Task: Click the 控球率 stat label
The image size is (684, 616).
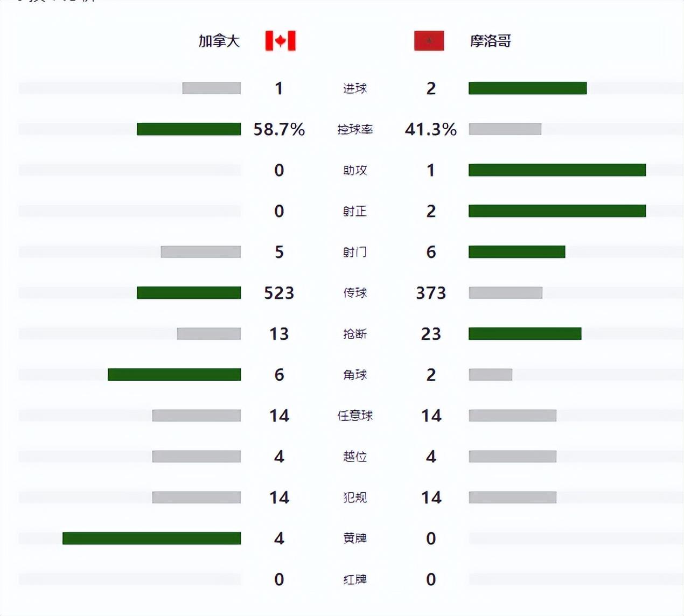Action: pyautogui.click(x=355, y=129)
